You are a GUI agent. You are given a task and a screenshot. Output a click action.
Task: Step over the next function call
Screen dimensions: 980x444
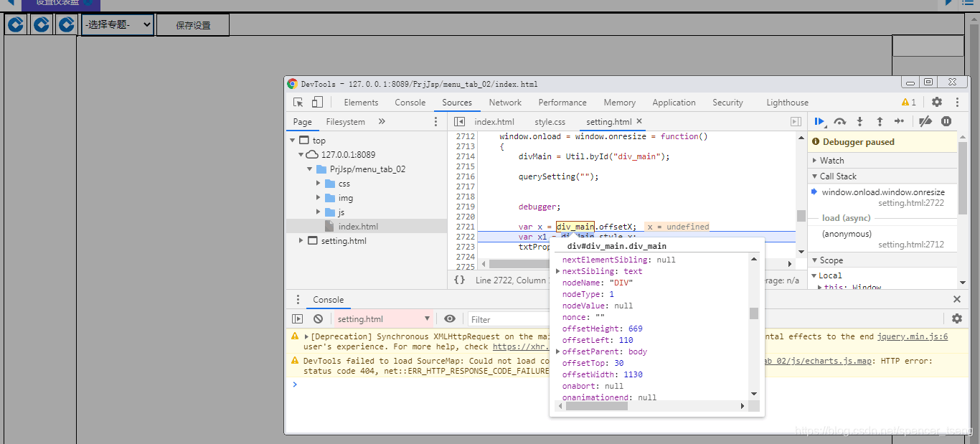tap(840, 121)
